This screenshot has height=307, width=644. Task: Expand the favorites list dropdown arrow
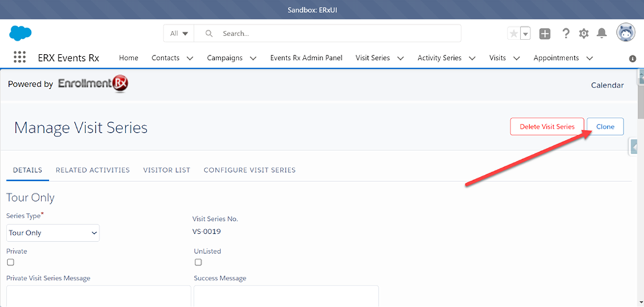pos(525,34)
